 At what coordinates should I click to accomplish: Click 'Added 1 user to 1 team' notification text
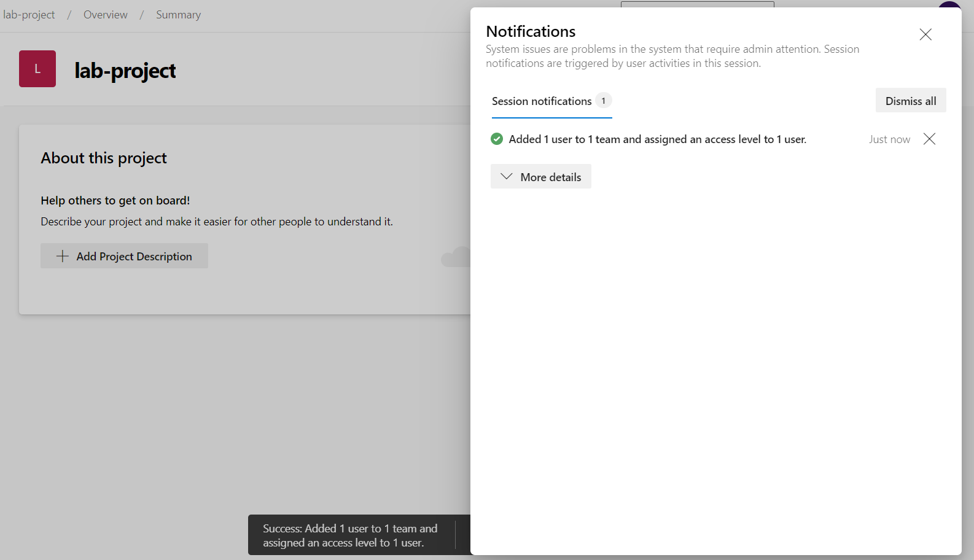pos(658,139)
